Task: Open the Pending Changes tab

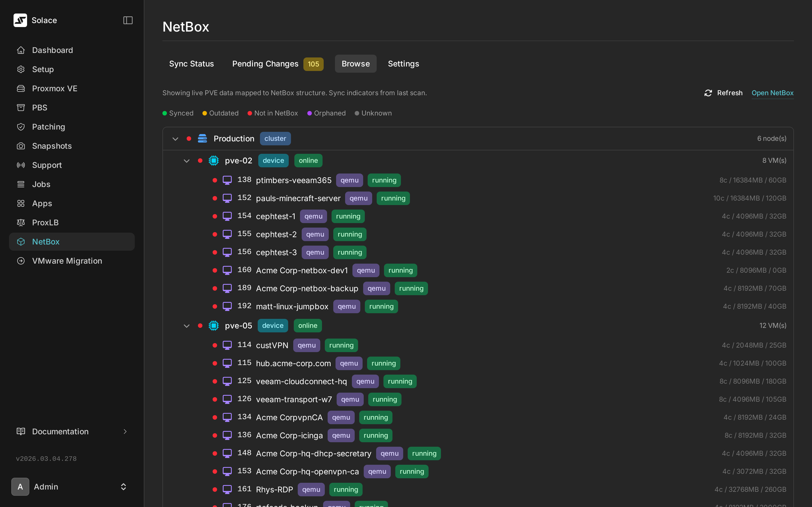Action: point(265,64)
